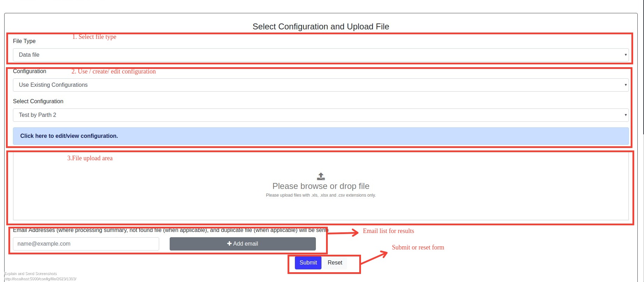
Task: Open the Test by Parth 2 dropdown
Action: pyautogui.click(x=320, y=115)
